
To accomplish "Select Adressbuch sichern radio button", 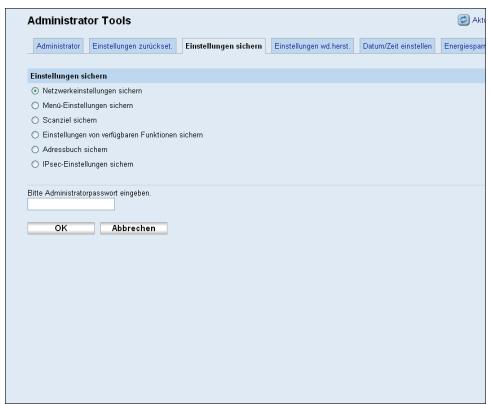I will (35, 149).
